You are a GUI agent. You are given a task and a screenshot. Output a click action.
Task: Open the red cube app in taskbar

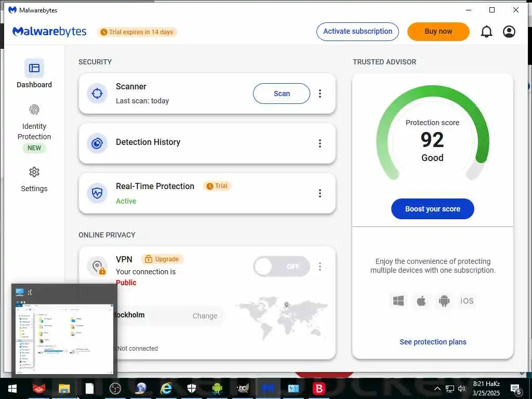pos(38,389)
